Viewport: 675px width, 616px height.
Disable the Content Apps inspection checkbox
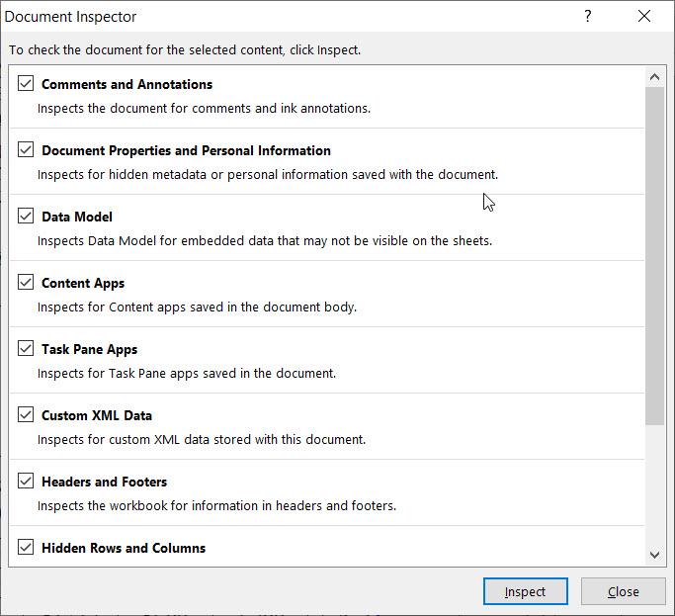point(26,283)
